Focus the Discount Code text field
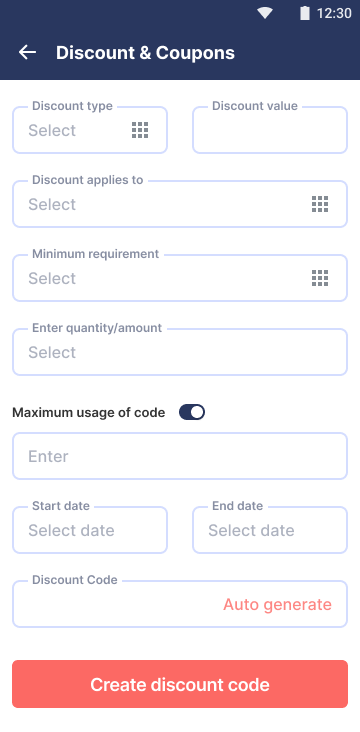Viewport: 360px width, 732px height. [x=180, y=604]
